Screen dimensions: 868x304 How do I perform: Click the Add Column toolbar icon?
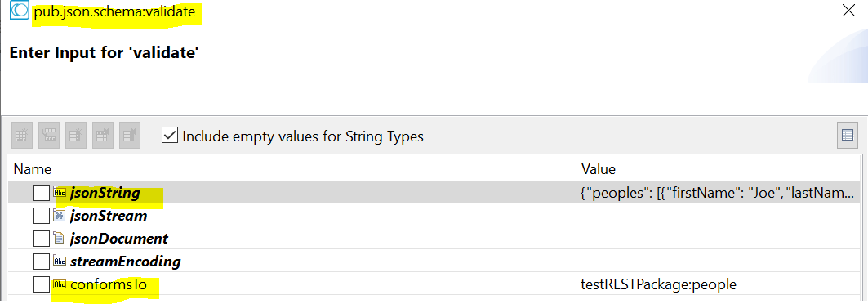click(77, 136)
